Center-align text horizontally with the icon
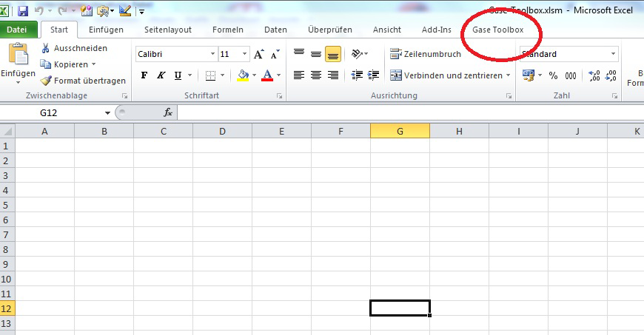 pos(316,75)
